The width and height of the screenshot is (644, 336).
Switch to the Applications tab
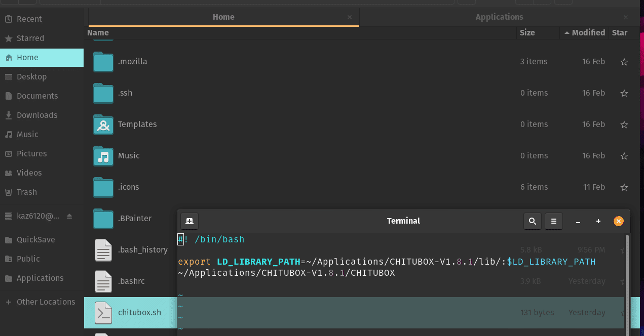click(499, 17)
